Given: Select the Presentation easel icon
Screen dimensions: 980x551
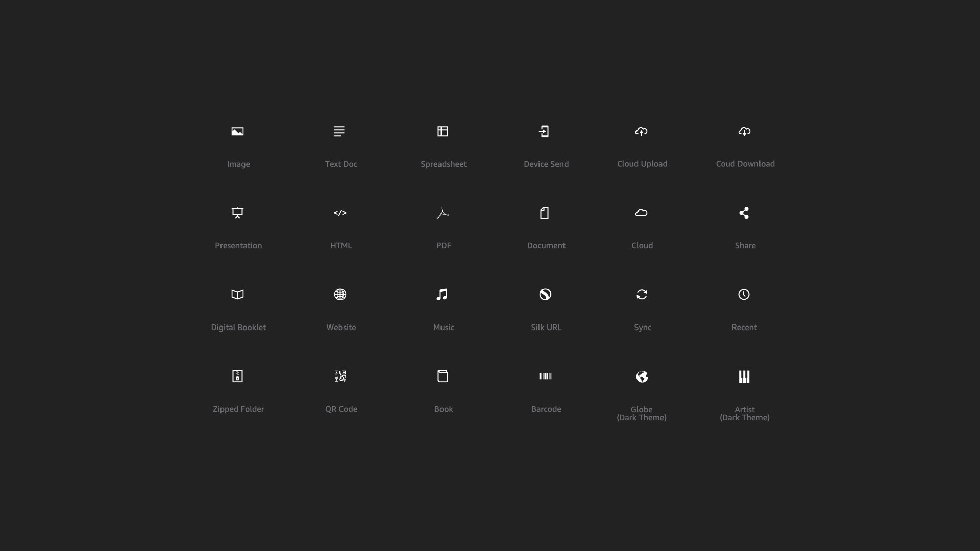Looking at the screenshot, I should pyautogui.click(x=237, y=213).
